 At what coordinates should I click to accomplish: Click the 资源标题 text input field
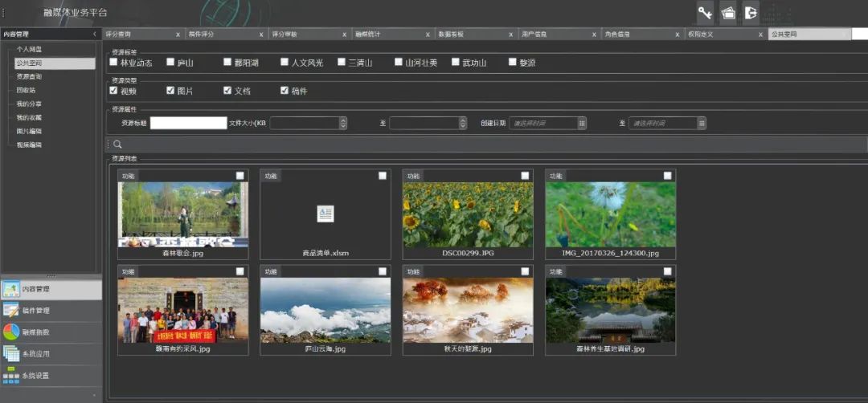[188, 123]
